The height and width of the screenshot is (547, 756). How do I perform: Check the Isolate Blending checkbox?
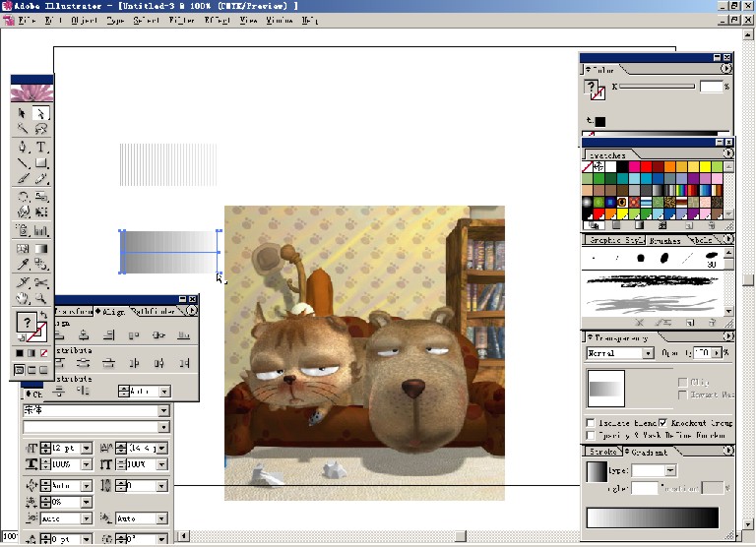[591, 423]
